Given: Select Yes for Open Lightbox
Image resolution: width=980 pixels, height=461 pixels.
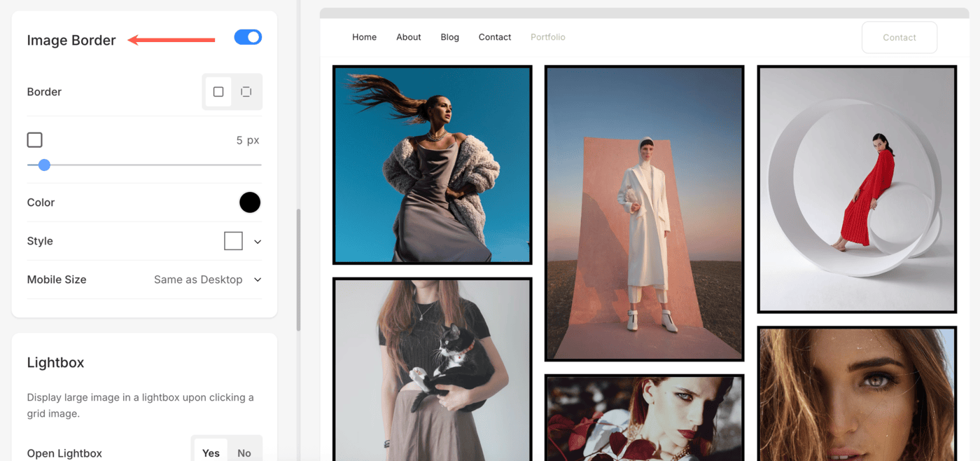Looking at the screenshot, I should [x=211, y=453].
